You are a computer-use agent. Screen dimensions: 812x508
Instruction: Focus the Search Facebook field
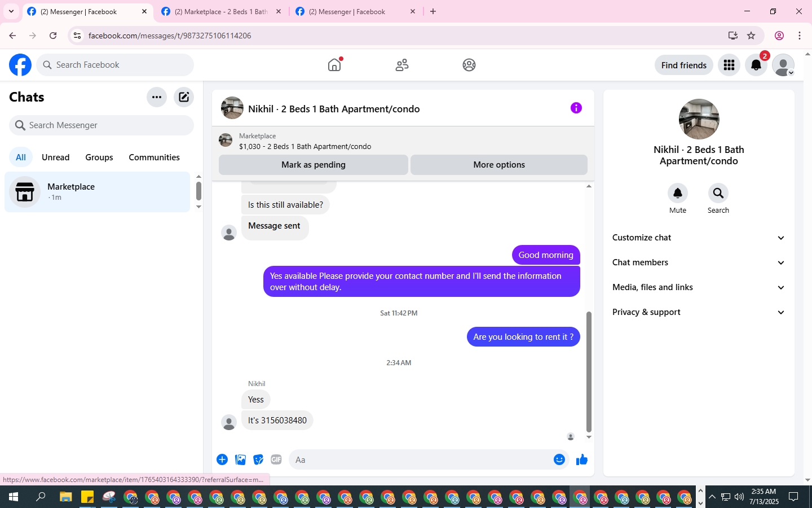tap(115, 65)
